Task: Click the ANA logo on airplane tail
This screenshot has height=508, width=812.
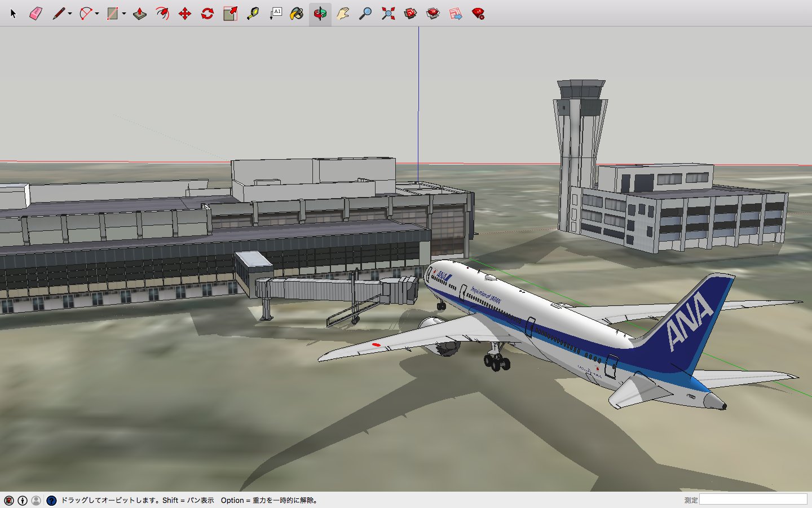Action: tap(689, 320)
